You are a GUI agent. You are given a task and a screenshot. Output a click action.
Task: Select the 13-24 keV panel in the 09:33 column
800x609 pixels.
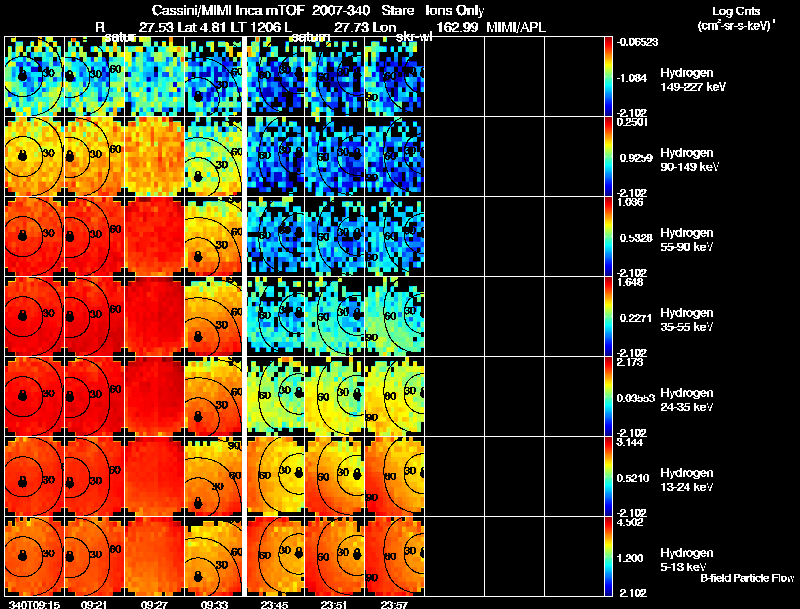(214, 476)
